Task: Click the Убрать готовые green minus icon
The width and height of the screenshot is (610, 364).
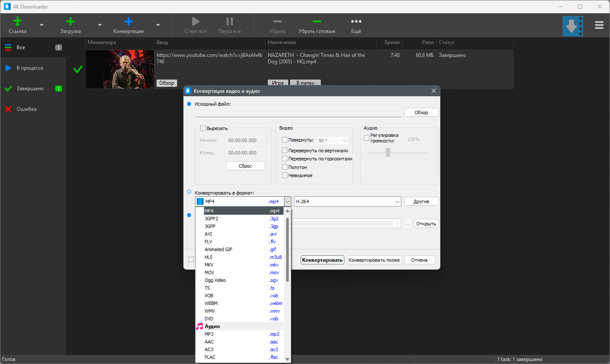Action: (x=317, y=21)
